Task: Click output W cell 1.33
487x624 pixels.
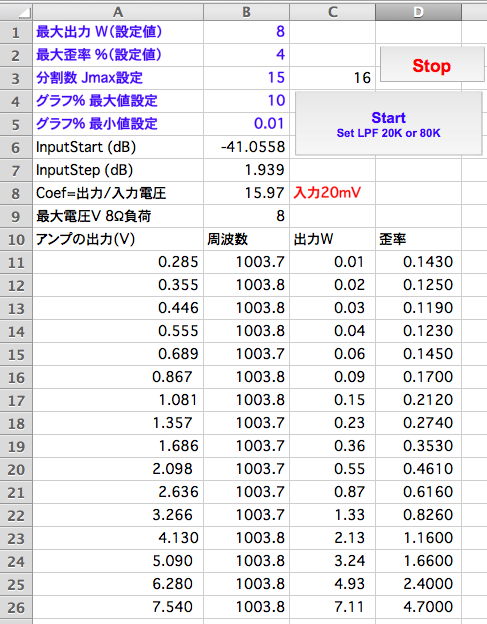Action: pos(332,515)
